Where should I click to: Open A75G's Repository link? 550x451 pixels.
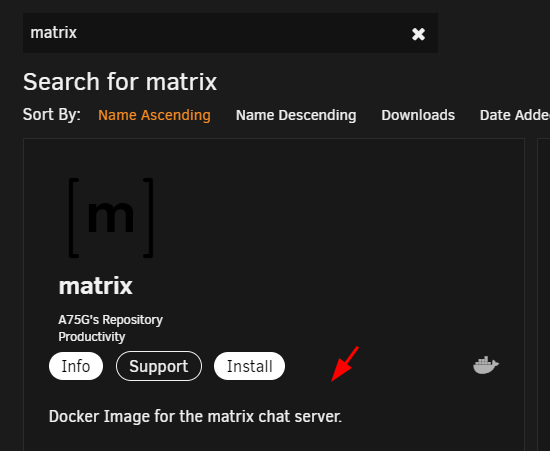pyautogui.click(x=110, y=320)
